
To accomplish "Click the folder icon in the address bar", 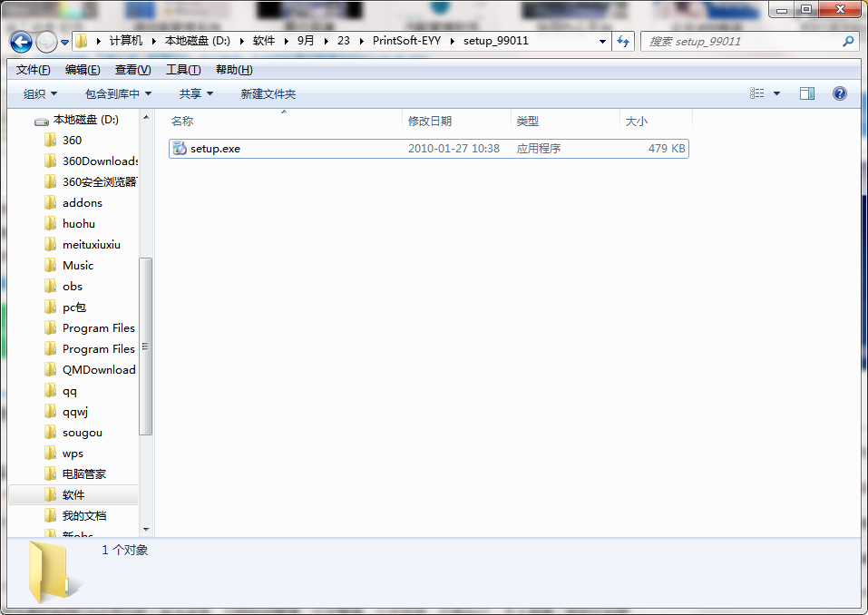I will click(81, 41).
